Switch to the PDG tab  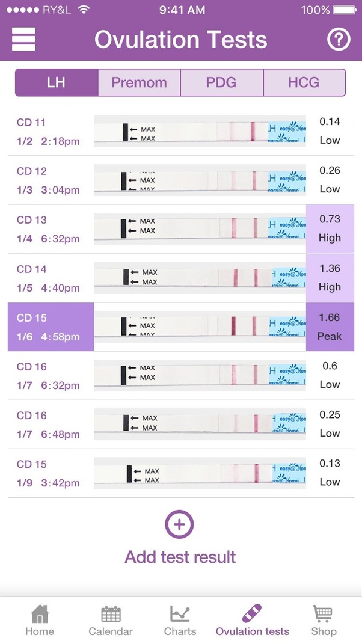tap(222, 82)
